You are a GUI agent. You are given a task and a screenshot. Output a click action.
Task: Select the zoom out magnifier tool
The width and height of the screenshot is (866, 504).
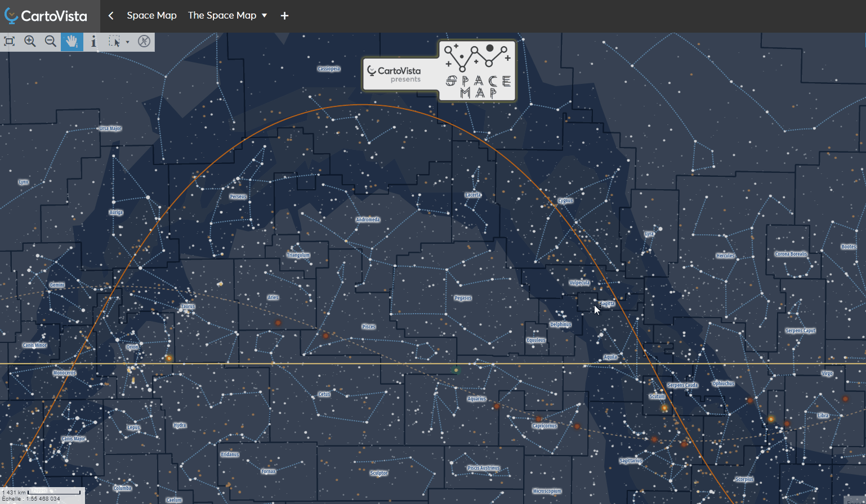point(51,41)
